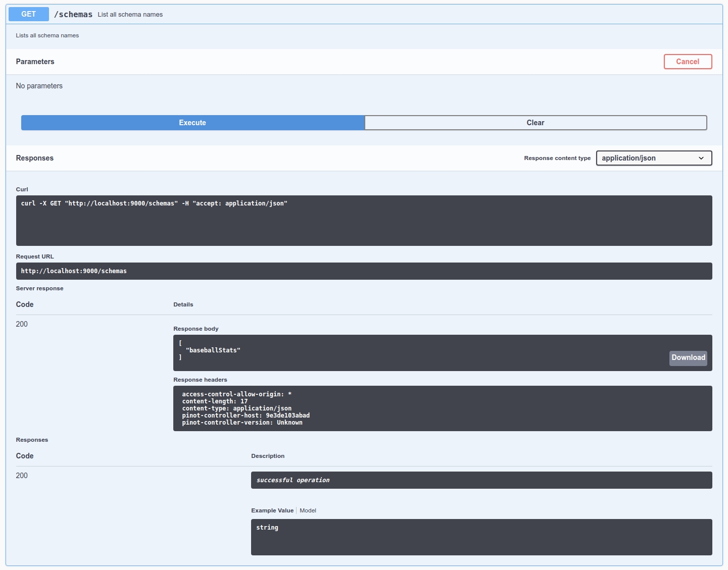Click the chevron arrow on application/json selector

(701, 158)
